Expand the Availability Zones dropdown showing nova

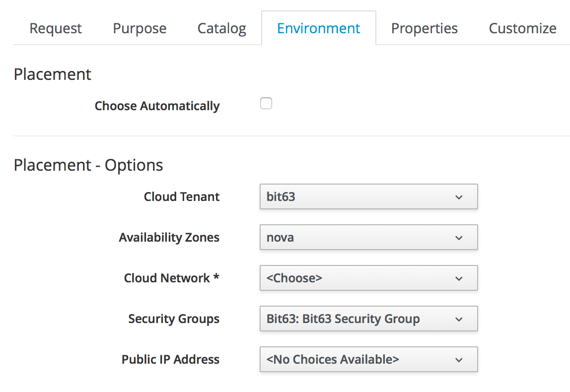pos(368,238)
